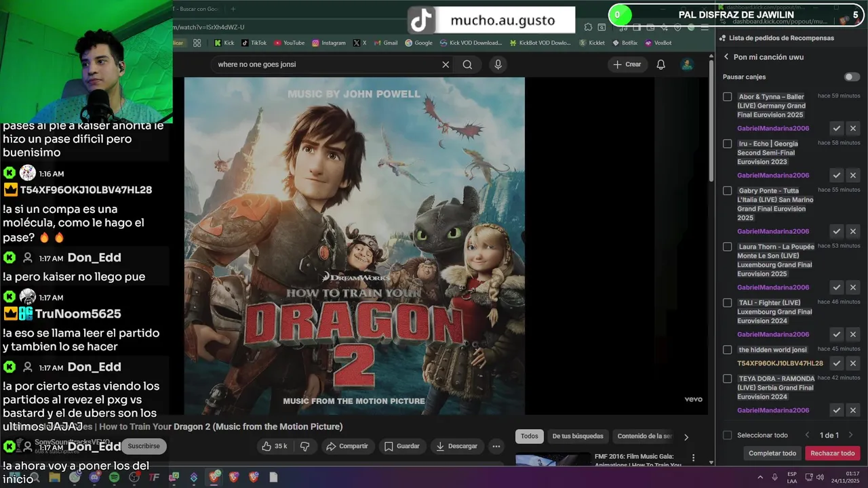Open Spotify from the taskbar

pyautogui.click(x=114, y=477)
